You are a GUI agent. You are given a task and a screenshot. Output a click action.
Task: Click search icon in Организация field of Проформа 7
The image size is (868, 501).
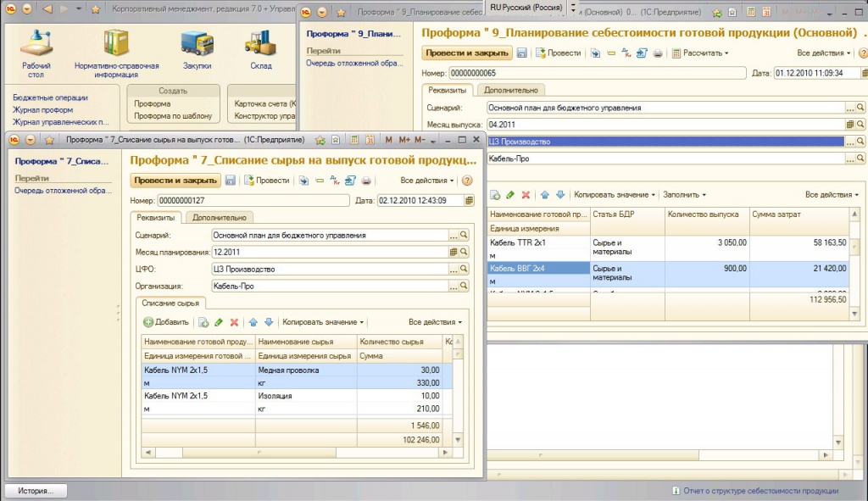point(464,287)
